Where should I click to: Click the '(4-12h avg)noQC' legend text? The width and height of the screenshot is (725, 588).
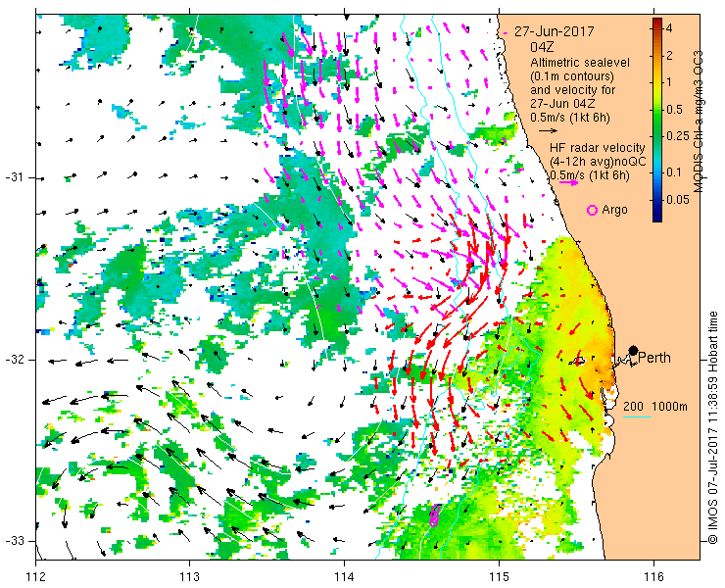click(598, 162)
